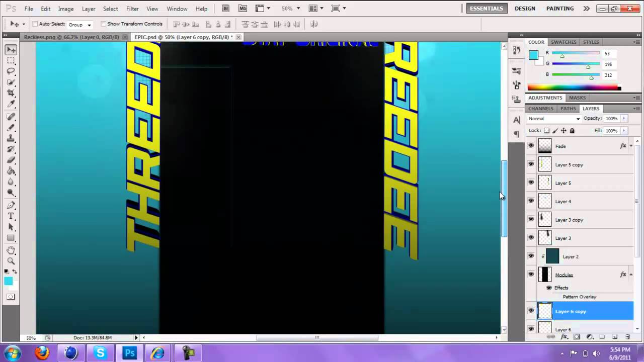644x362 pixels.
Task: Click the Add layer mask icon
Action: click(577, 337)
